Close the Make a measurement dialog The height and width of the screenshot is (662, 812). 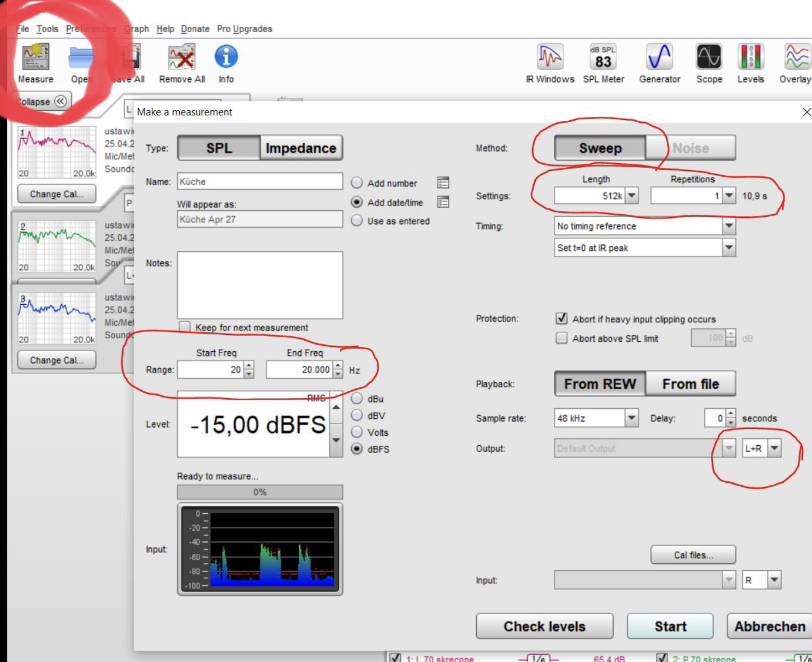pos(806,112)
